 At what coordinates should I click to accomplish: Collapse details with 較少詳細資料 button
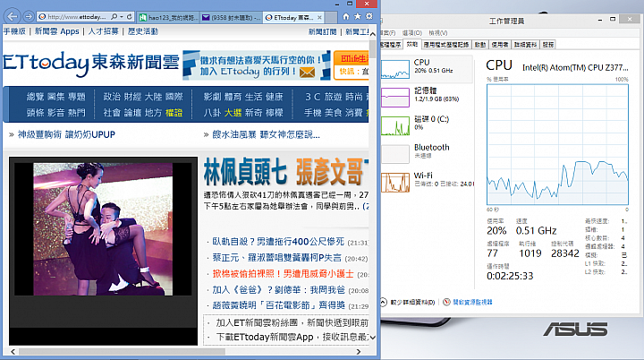coord(408,302)
